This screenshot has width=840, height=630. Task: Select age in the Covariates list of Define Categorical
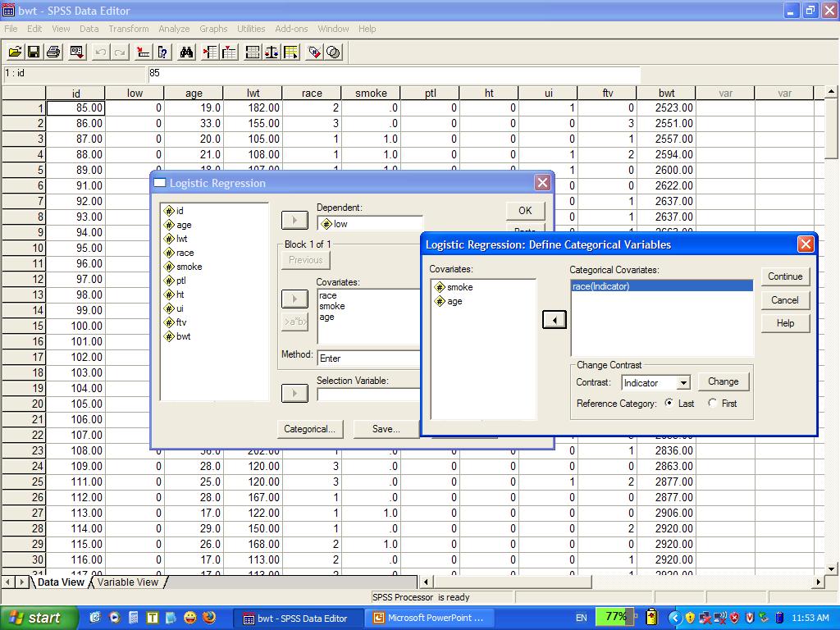449,301
